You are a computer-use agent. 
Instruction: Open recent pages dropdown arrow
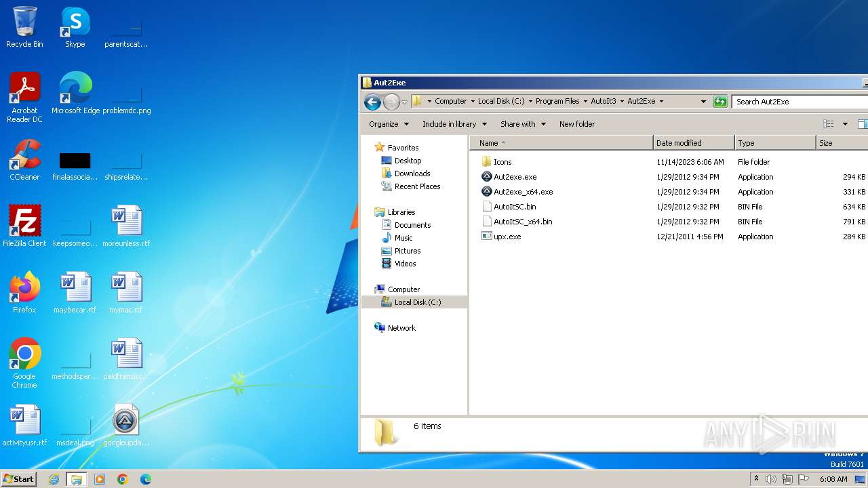[x=404, y=102]
